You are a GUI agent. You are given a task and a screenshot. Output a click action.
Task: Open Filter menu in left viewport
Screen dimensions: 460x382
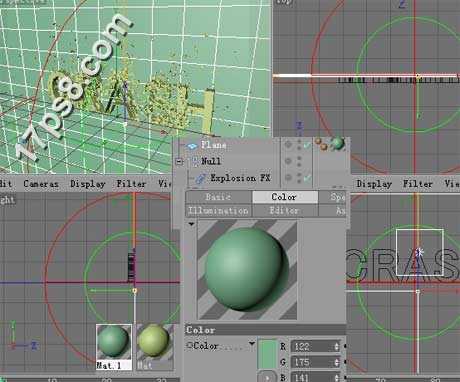tap(131, 184)
